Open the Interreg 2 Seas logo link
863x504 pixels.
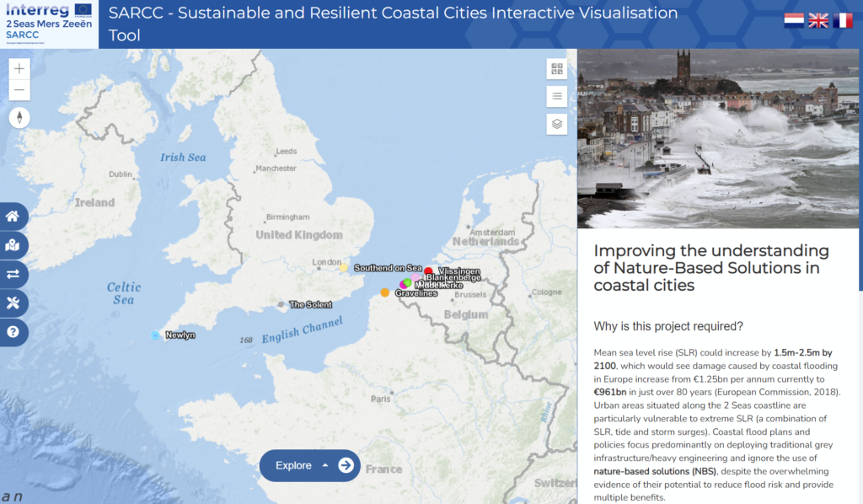(x=48, y=23)
